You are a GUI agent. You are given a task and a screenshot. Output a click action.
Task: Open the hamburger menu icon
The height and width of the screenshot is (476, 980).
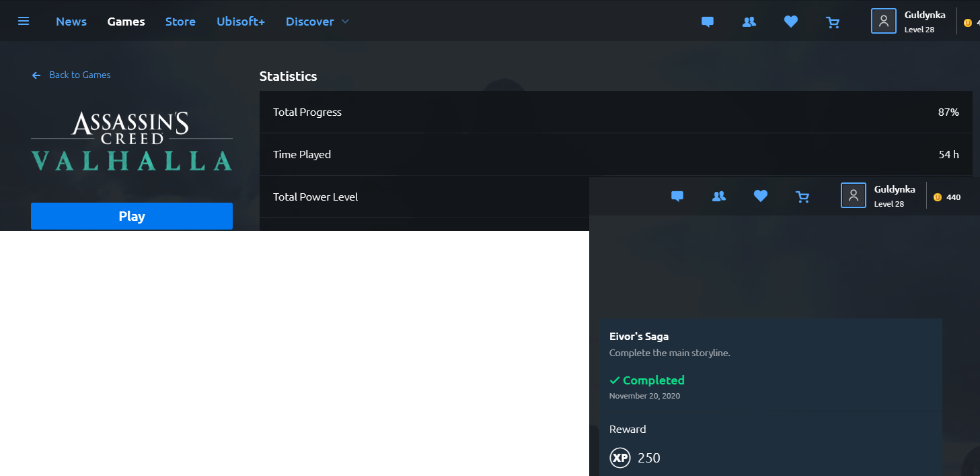point(24,21)
